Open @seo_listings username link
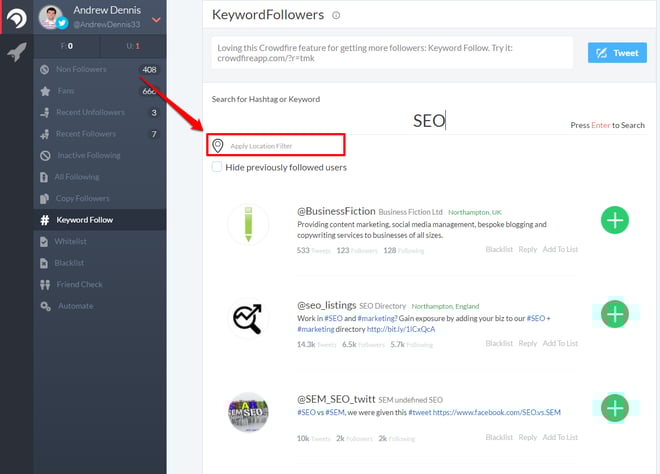Viewport: 660px width, 474px height. click(327, 305)
